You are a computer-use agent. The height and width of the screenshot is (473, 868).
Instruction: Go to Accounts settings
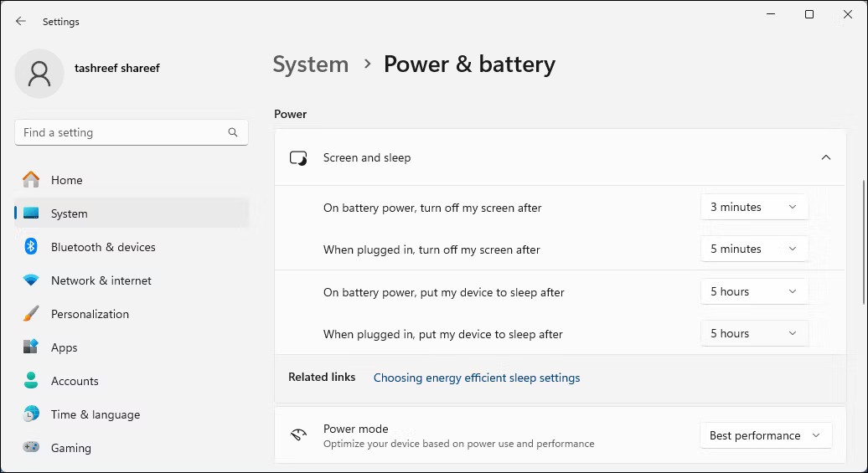click(75, 381)
